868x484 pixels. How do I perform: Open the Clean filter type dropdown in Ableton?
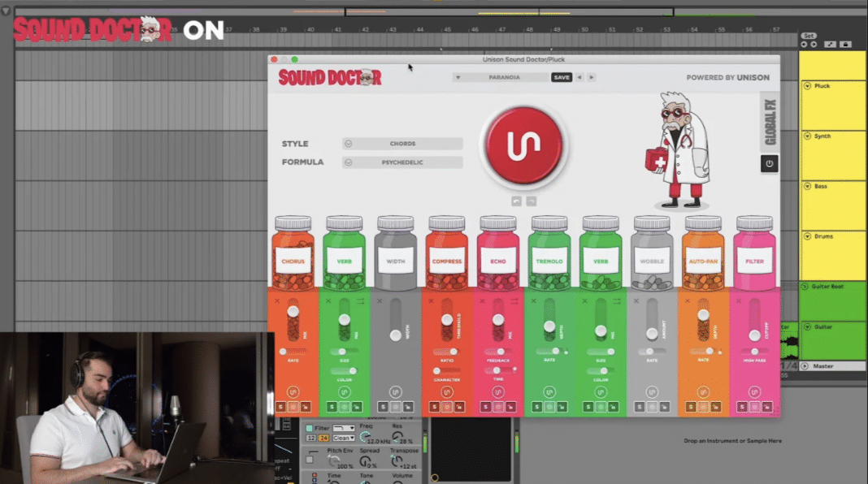(344, 438)
